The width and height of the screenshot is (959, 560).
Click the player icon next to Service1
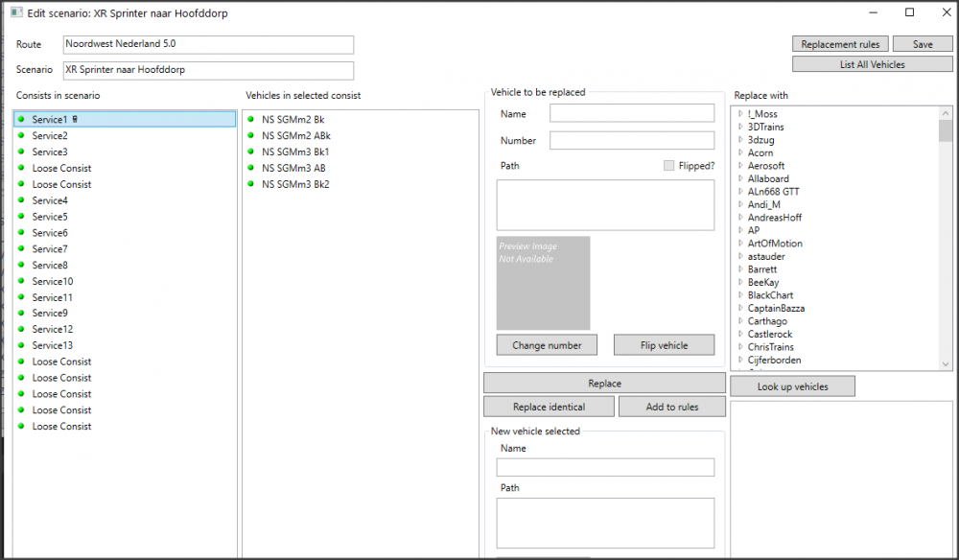pyautogui.click(x=75, y=120)
